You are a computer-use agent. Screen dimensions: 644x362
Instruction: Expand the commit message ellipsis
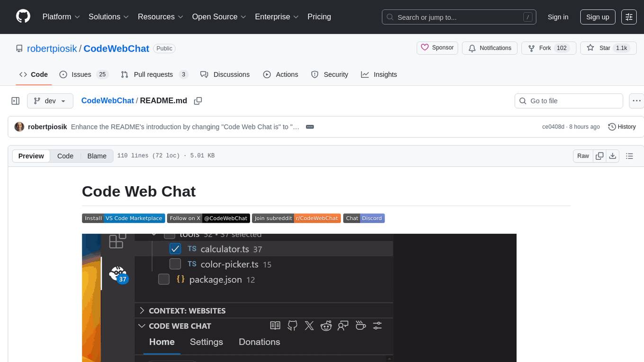point(310,127)
